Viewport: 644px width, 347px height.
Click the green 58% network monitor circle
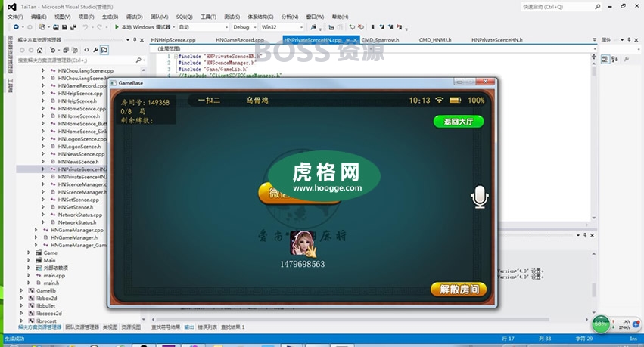(600, 324)
